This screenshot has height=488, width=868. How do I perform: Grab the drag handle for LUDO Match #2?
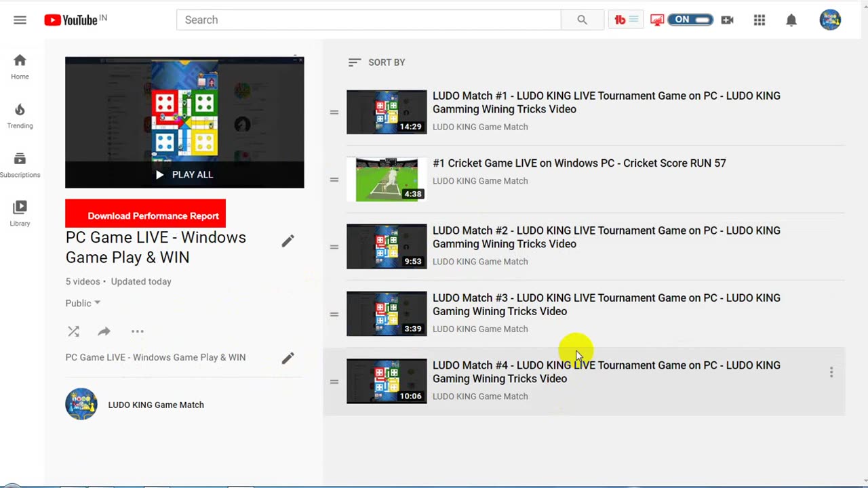point(334,247)
